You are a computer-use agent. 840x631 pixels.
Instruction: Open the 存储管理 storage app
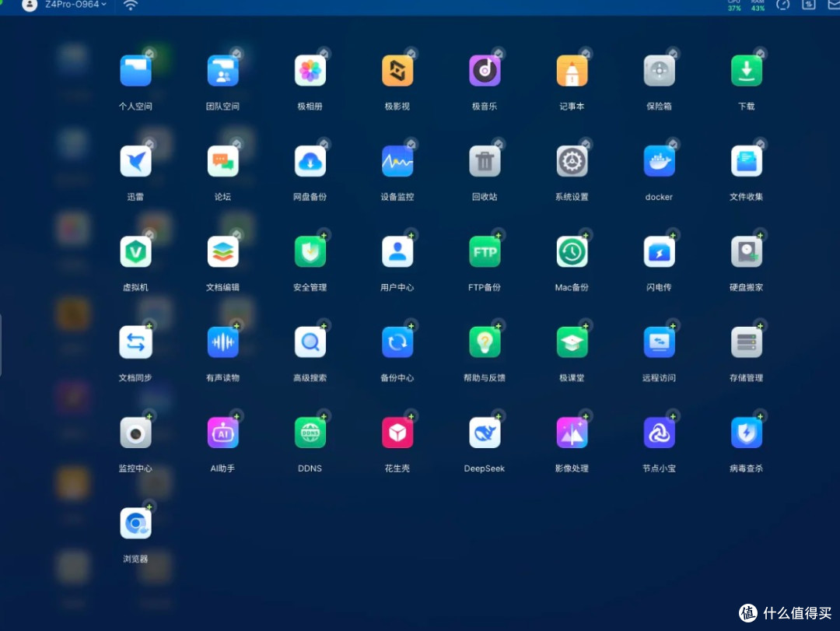[747, 342]
